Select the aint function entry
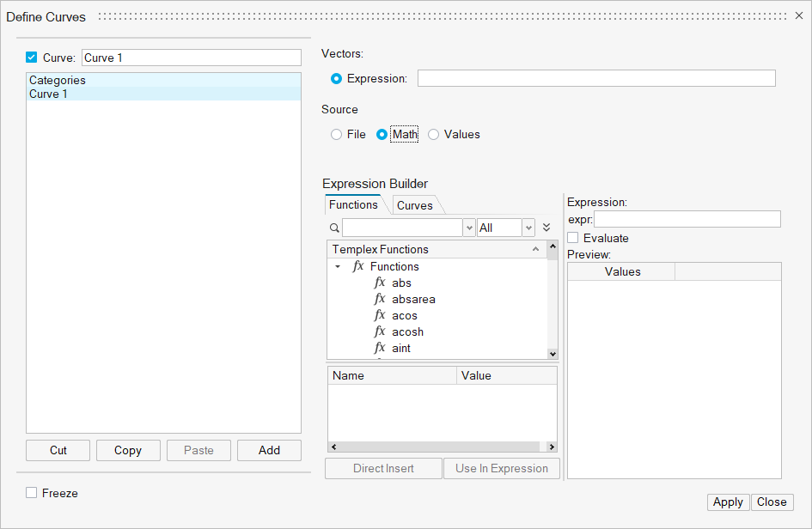 [x=400, y=348]
